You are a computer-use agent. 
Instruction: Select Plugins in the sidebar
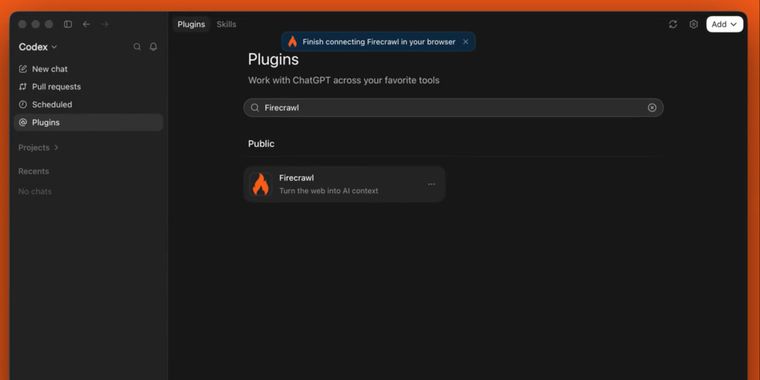tap(89, 123)
